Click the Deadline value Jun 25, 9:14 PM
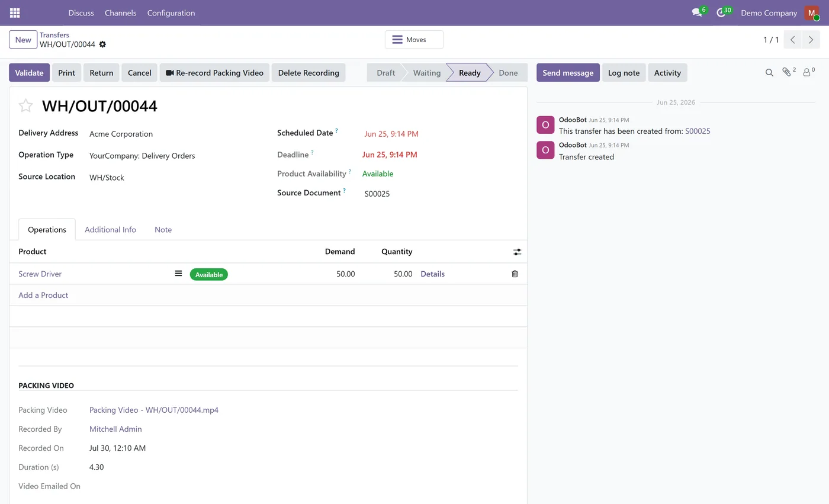The width and height of the screenshot is (829, 504). 390,155
